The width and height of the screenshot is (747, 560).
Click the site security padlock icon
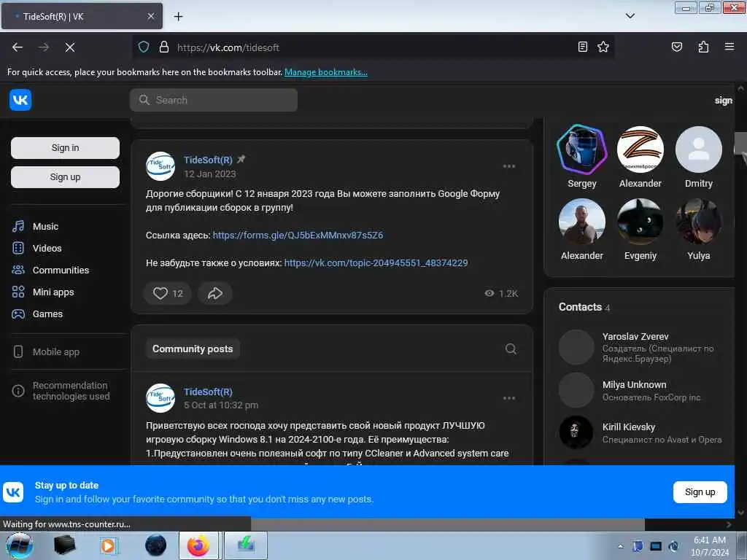164,47
